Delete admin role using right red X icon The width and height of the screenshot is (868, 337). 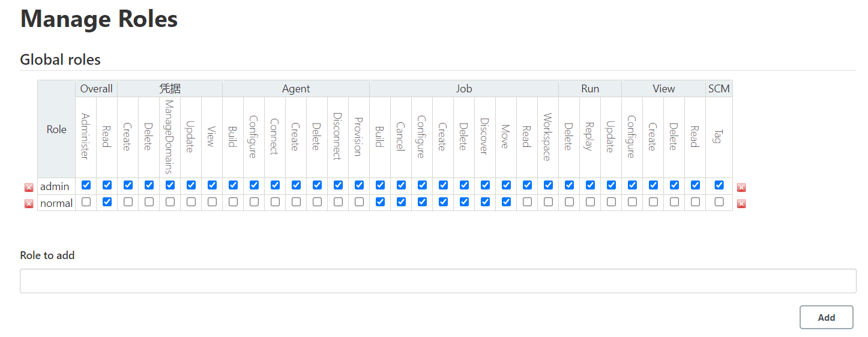pos(741,187)
